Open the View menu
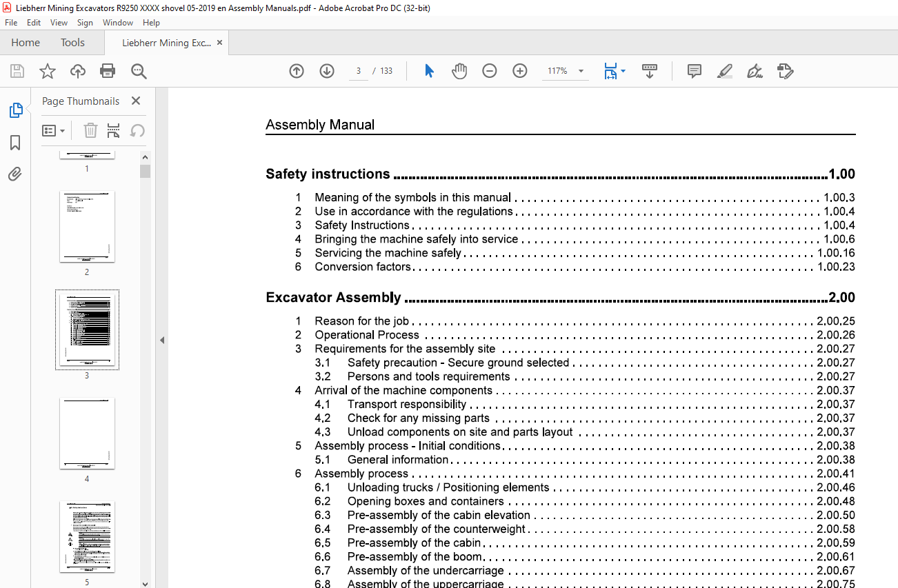Screen dimensions: 898x588 click(59, 23)
